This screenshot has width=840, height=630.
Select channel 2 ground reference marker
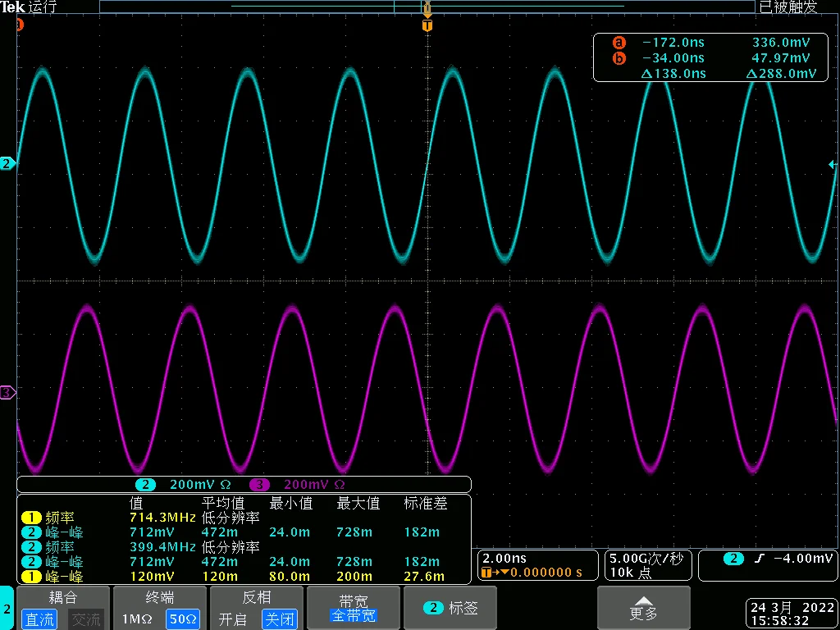pyautogui.click(x=7, y=164)
